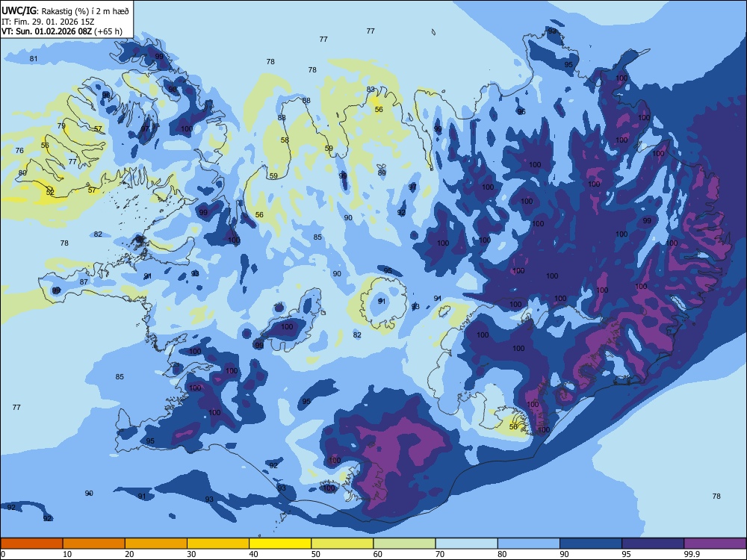The height and width of the screenshot is (560, 747).
Task: Click the legend tick label 20
Action: tap(129, 554)
